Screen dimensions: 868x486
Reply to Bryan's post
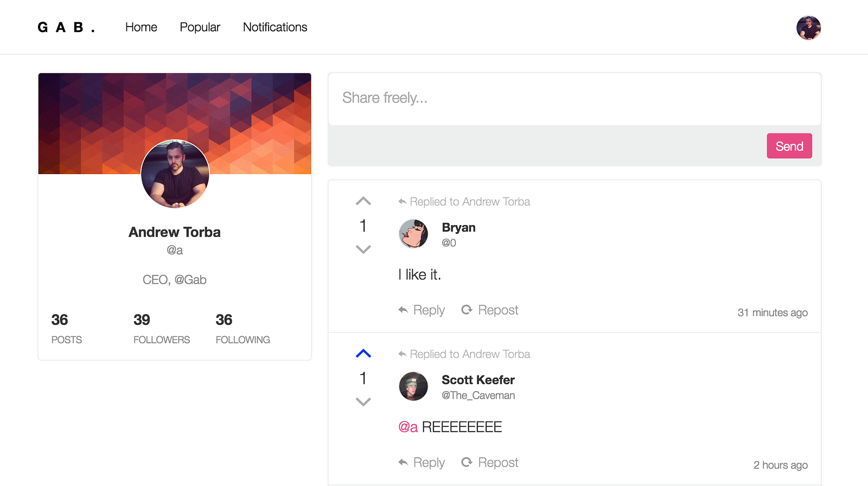tap(422, 310)
